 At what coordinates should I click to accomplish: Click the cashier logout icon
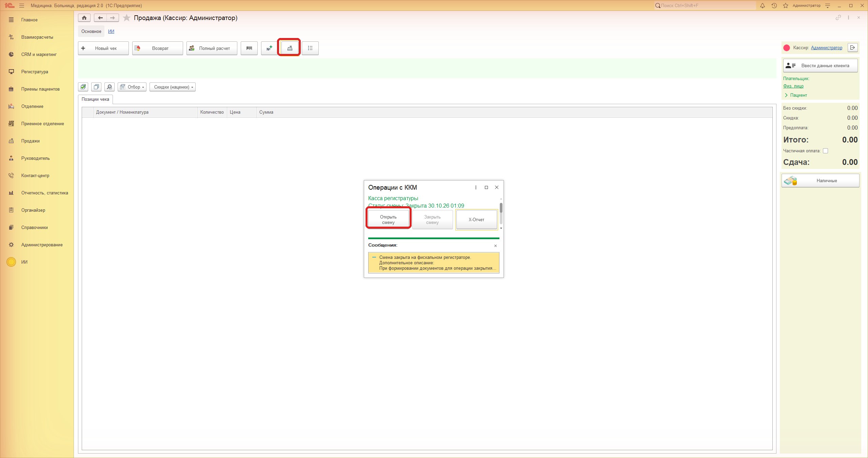tap(852, 48)
